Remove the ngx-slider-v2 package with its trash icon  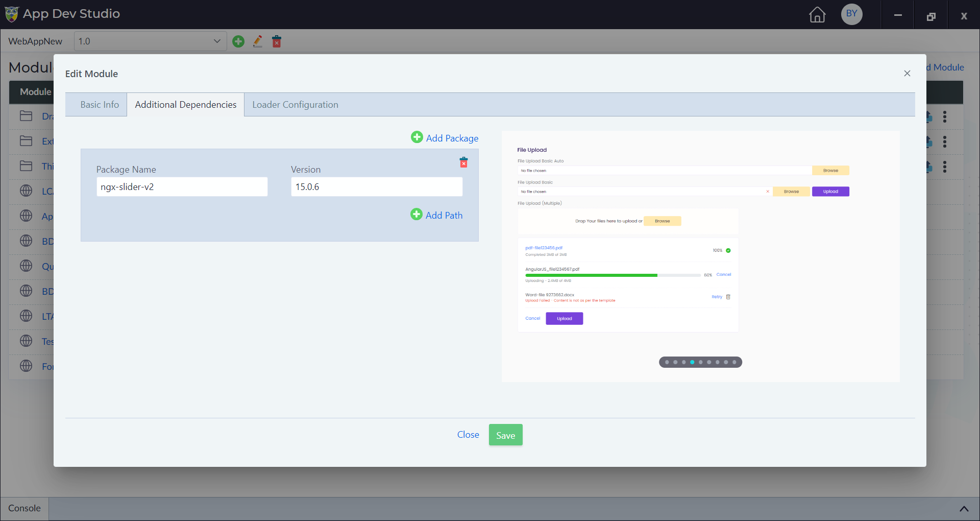pyautogui.click(x=463, y=162)
